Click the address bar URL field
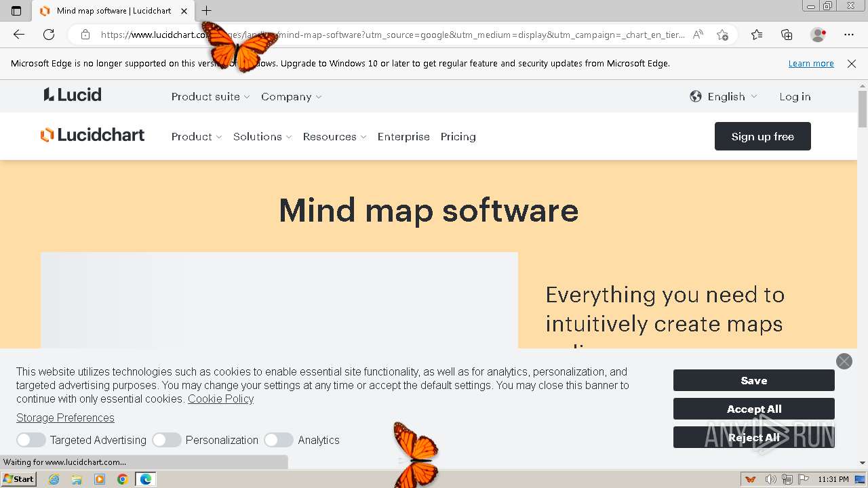 [393, 35]
